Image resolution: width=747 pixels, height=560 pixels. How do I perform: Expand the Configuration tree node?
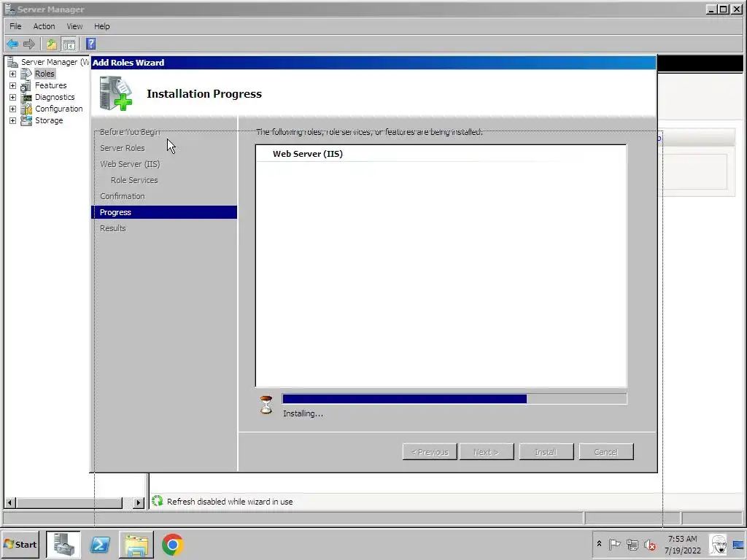coord(13,109)
